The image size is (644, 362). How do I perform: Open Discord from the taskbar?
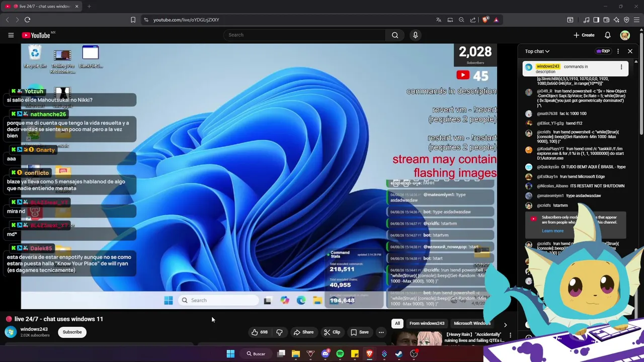tap(326, 354)
